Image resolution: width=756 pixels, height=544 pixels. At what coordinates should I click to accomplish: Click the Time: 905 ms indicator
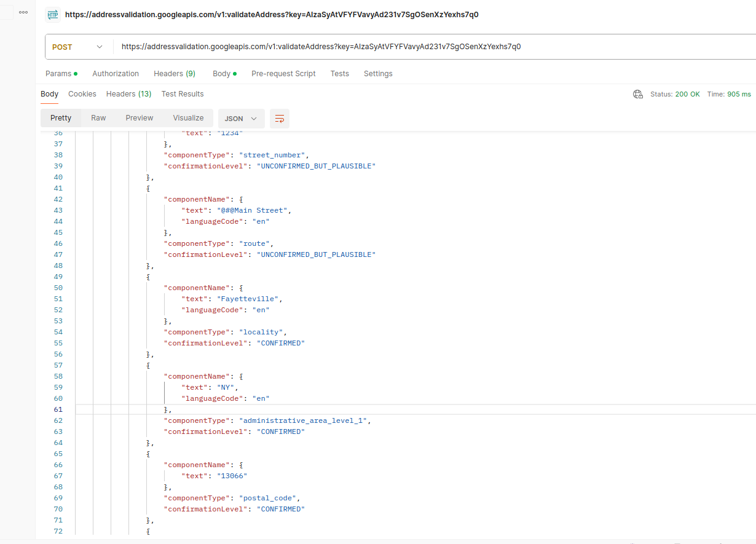tap(729, 95)
